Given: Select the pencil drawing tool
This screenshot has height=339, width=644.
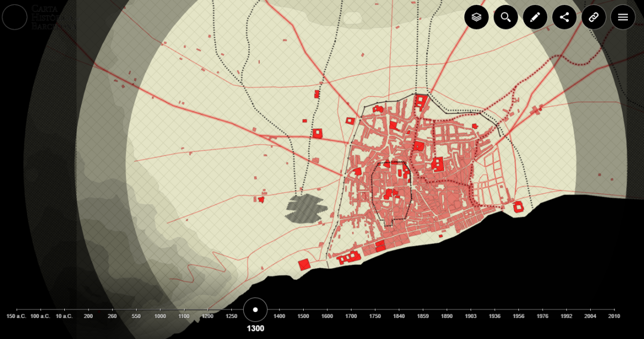Looking at the screenshot, I should pyautogui.click(x=535, y=17).
